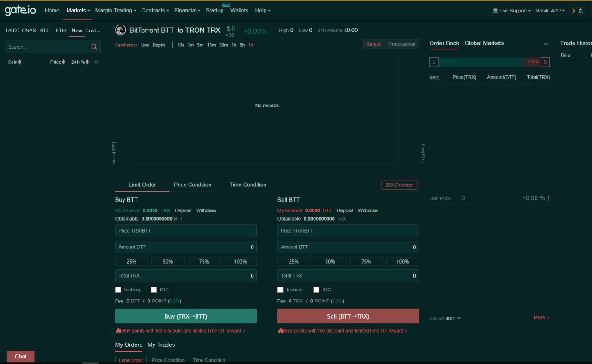Click the favorites star icon in coin list
The height and width of the screenshot is (364, 592).
pyautogui.click(x=96, y=62)
